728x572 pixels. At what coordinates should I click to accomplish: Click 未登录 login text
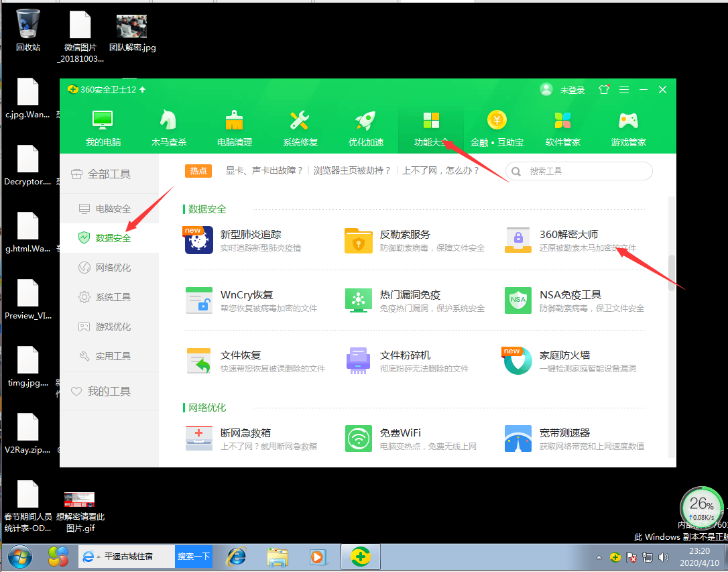coord(572,90)
